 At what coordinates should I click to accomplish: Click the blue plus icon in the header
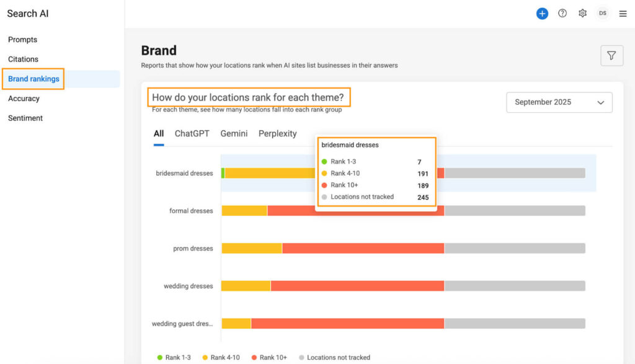(542, 13)
